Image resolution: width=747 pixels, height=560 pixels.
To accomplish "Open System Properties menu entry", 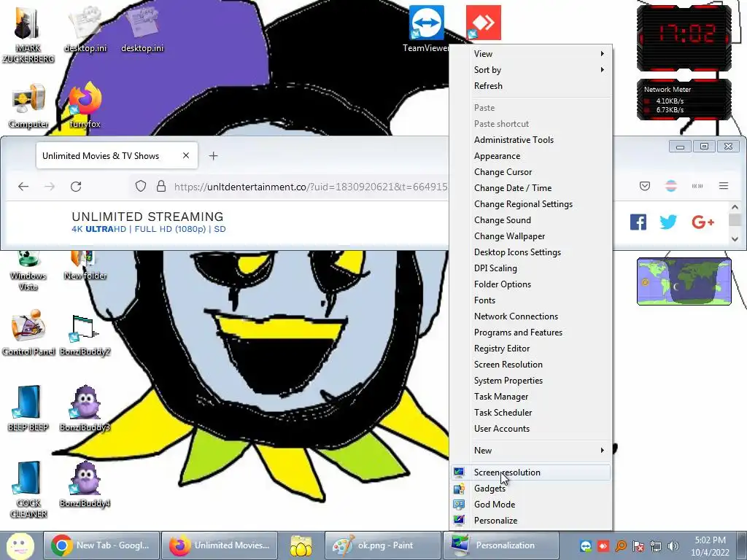I will pos(531,381).
